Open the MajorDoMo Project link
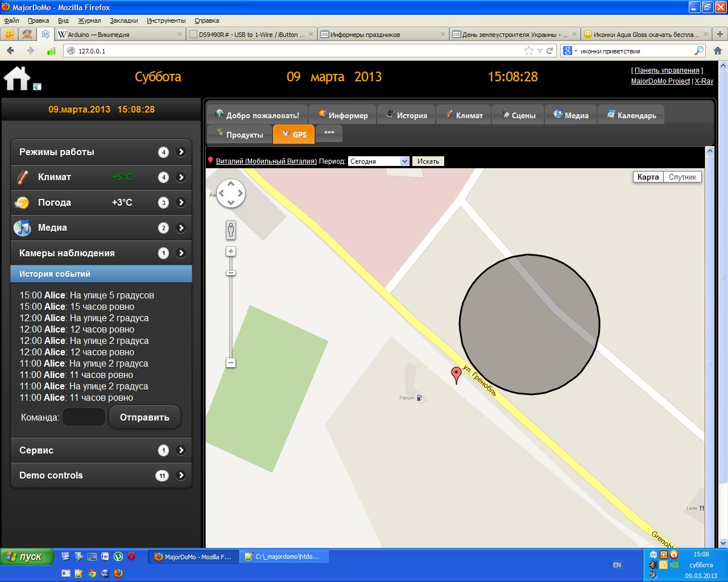 (x=660, y=81)
